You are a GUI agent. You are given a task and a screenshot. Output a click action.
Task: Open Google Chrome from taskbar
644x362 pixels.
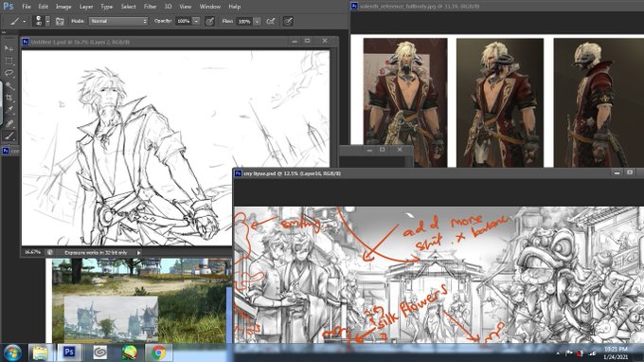(x=159, y=353)
